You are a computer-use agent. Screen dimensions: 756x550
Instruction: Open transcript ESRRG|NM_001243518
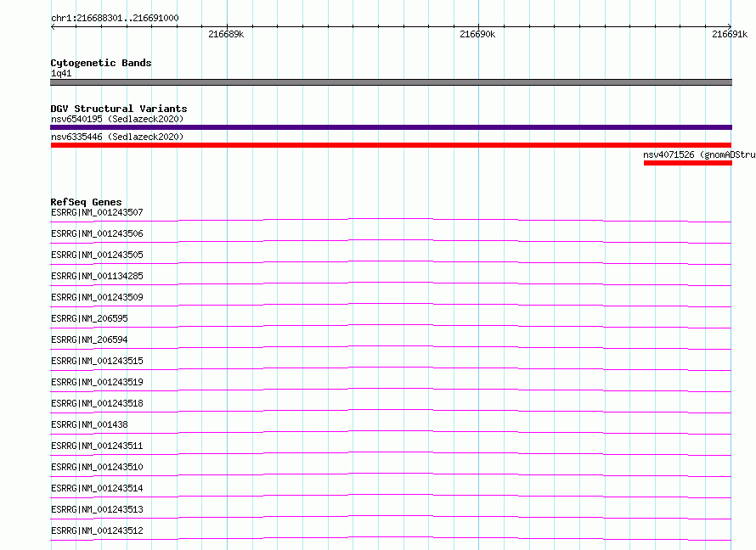coord(97,403)
